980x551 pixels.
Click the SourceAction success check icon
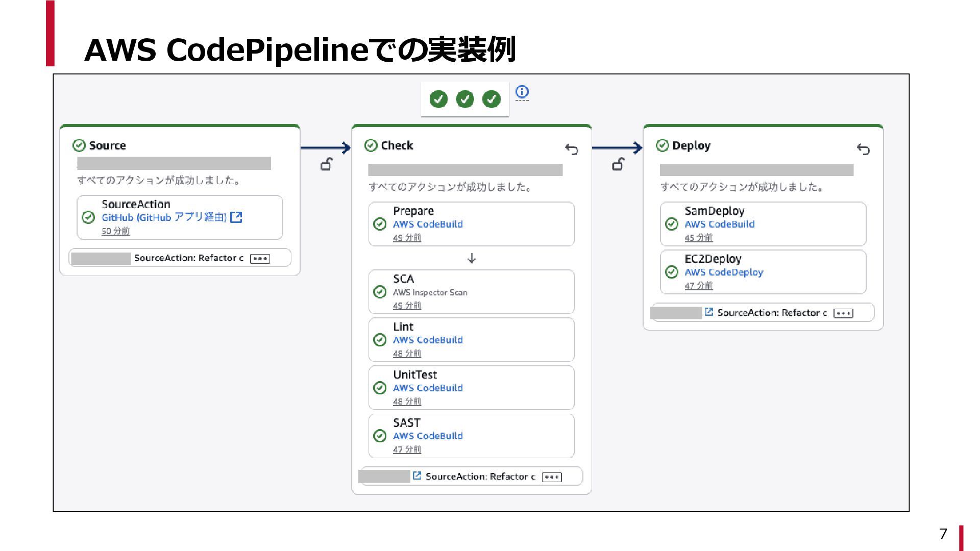pyautogui.click(x=88, y=217)
